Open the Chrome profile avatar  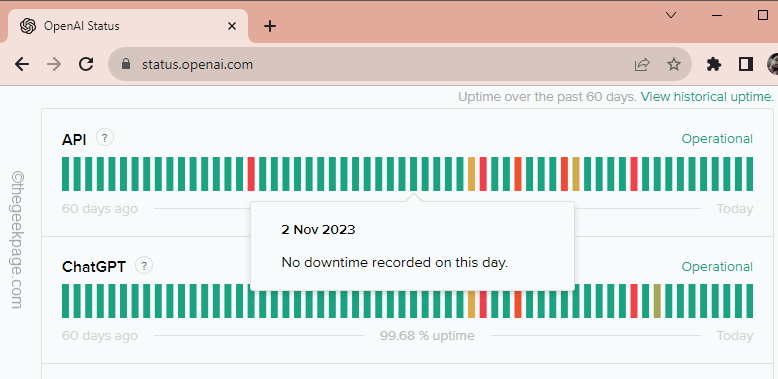(x=773, y=64)
